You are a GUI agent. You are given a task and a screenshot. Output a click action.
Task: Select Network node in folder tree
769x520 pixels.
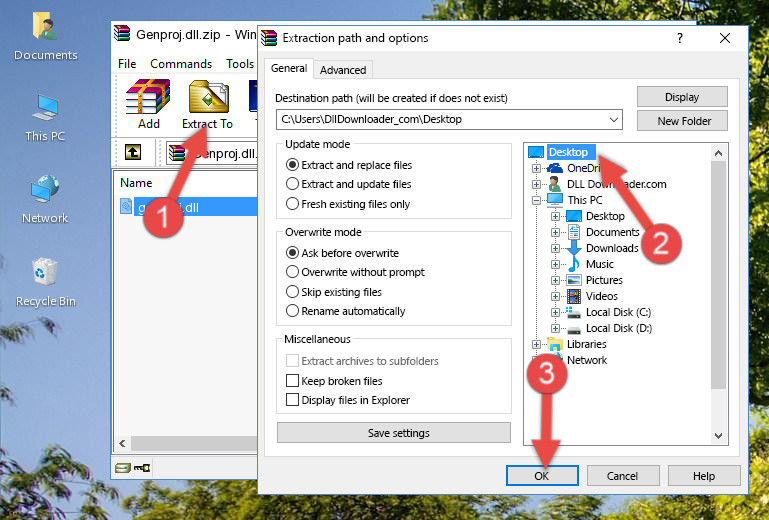point(587,360)
